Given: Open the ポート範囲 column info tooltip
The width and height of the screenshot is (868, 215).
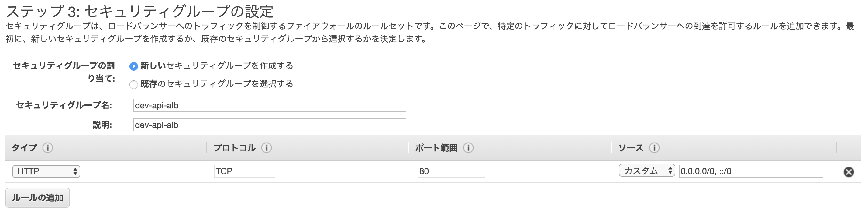Looking at the screenshot, I should [x=468, y=147].
